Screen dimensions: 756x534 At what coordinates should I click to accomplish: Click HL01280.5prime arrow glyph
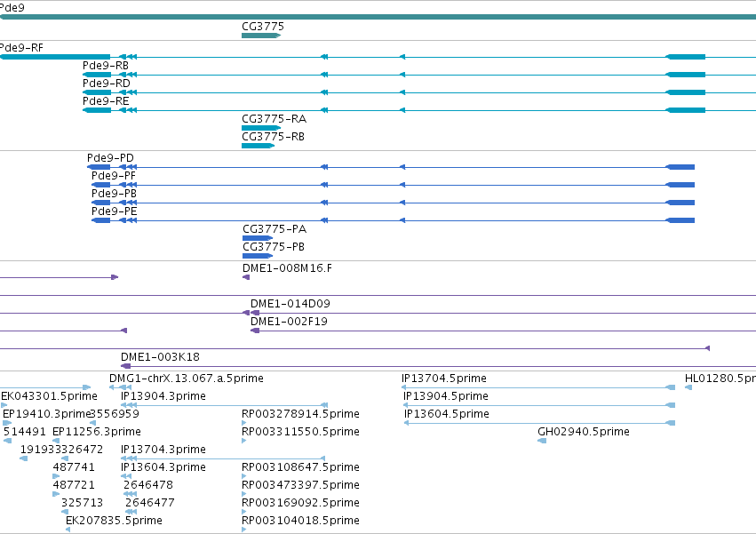tap(688, 387)
